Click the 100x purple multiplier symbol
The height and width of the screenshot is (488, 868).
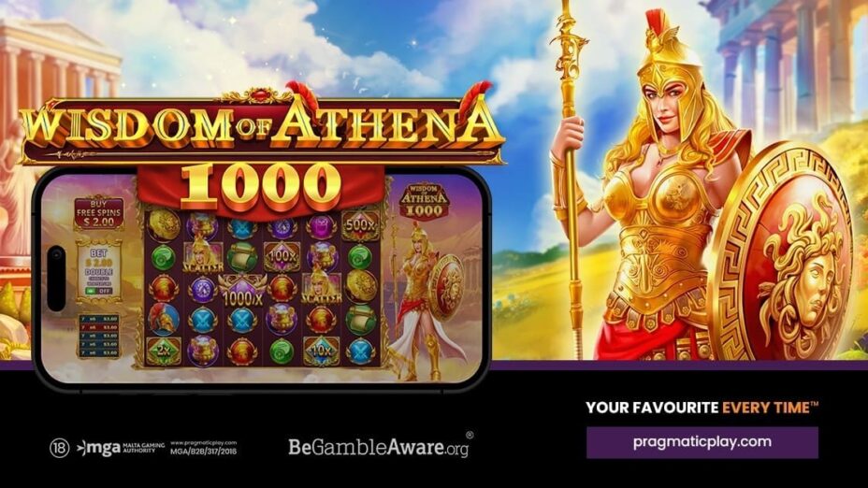[x=282, y=257]
